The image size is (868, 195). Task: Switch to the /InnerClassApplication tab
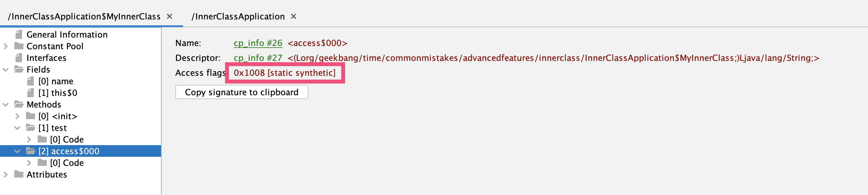coord(238,17)
